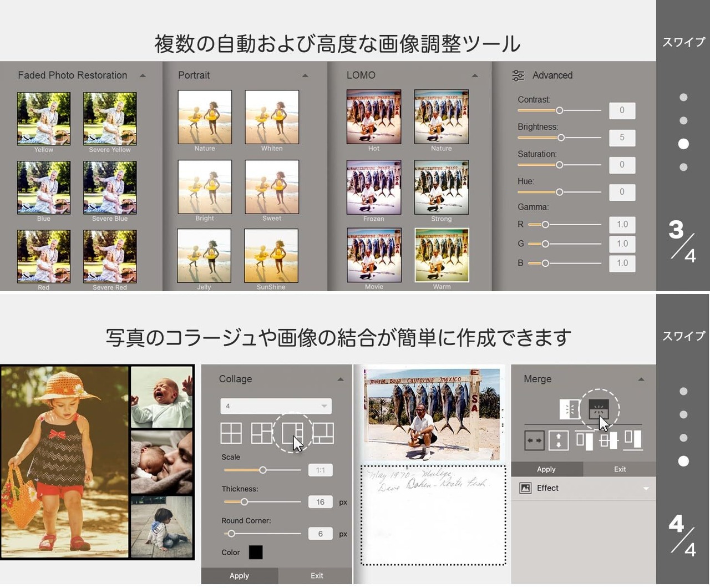Choose the align-top icon in Merge panel
This screenshot has width=710, height=588.
pyautogui.click(x=584, y=440)
